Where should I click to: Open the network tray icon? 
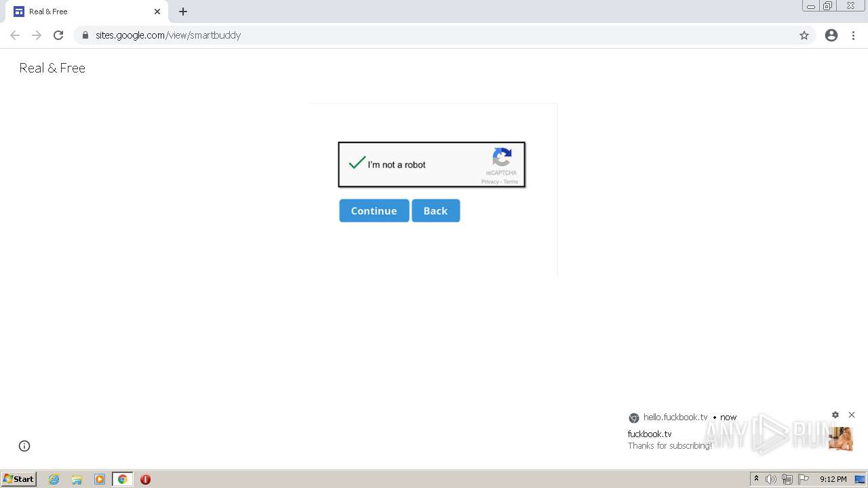[787, 479]
